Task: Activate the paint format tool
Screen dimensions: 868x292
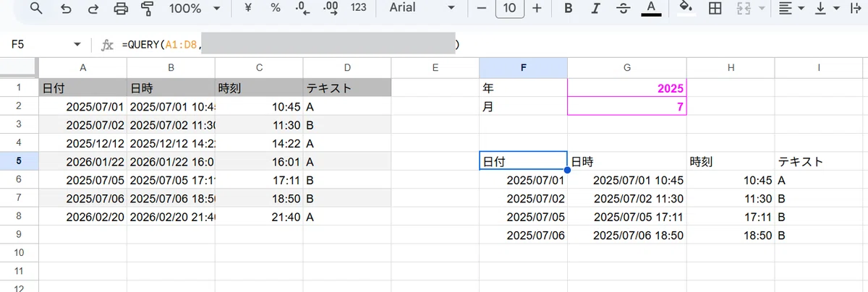Action: coord(148,9)
